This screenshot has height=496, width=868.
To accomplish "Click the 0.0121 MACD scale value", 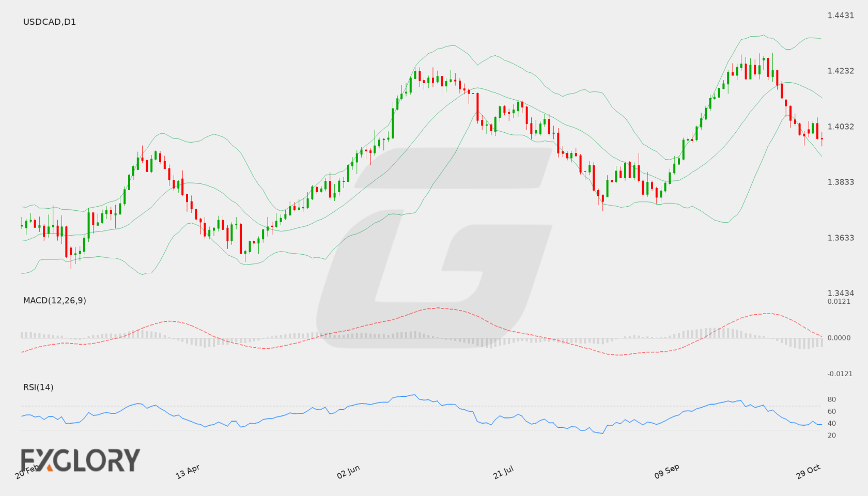I will 839,301.
